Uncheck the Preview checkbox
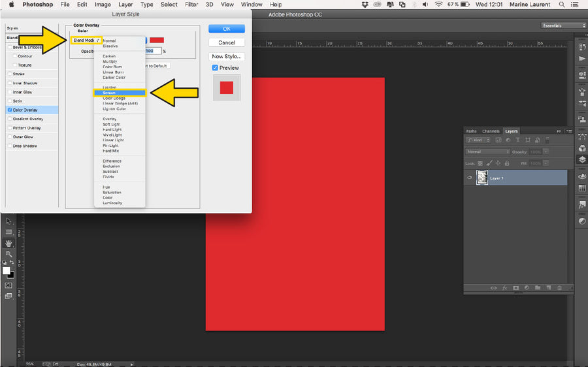Screen dimensions: 588x367 click(x=215, y=68)
